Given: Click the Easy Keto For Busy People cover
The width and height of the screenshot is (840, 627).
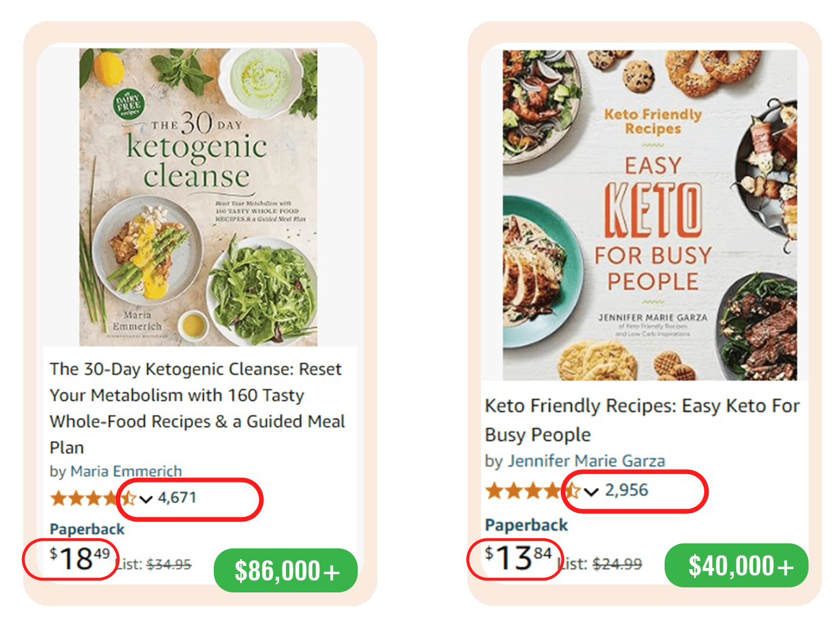Looking at the screenshot, I should 650,214.
